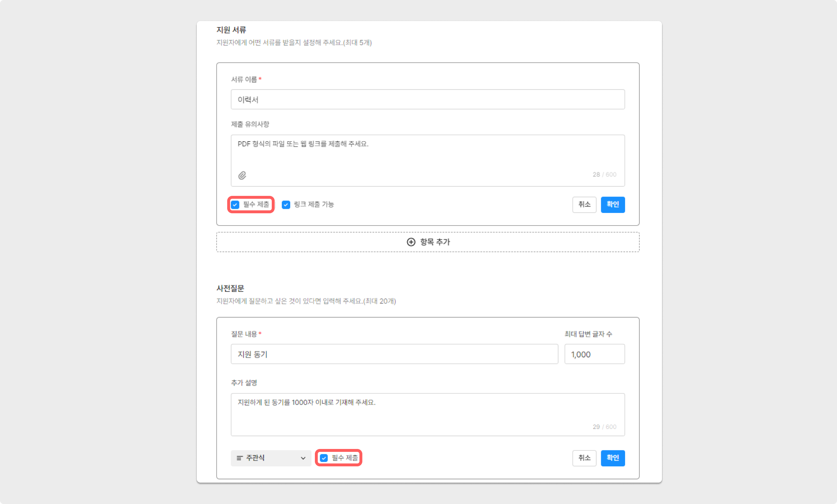Cancel the 사전질문 edit with 취소

coord(584,458)
